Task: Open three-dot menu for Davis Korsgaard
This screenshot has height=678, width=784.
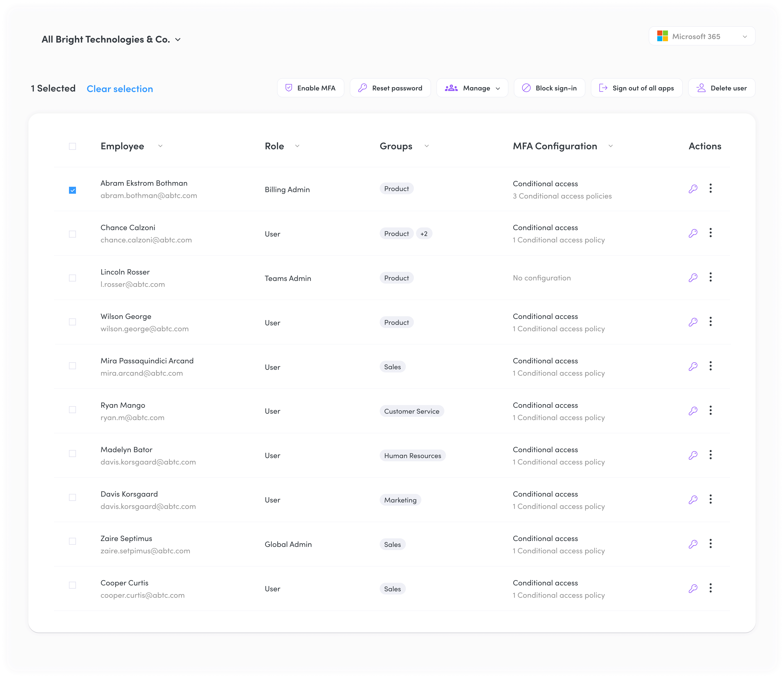Action: 711,499
